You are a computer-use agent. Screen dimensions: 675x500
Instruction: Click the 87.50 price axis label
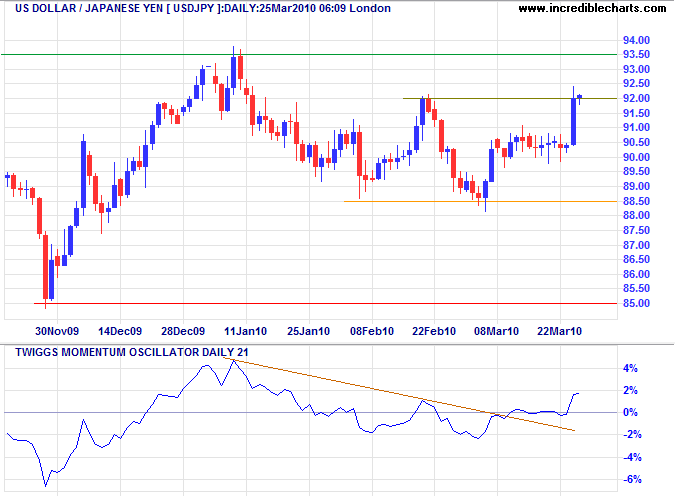(x=636, y=230)
